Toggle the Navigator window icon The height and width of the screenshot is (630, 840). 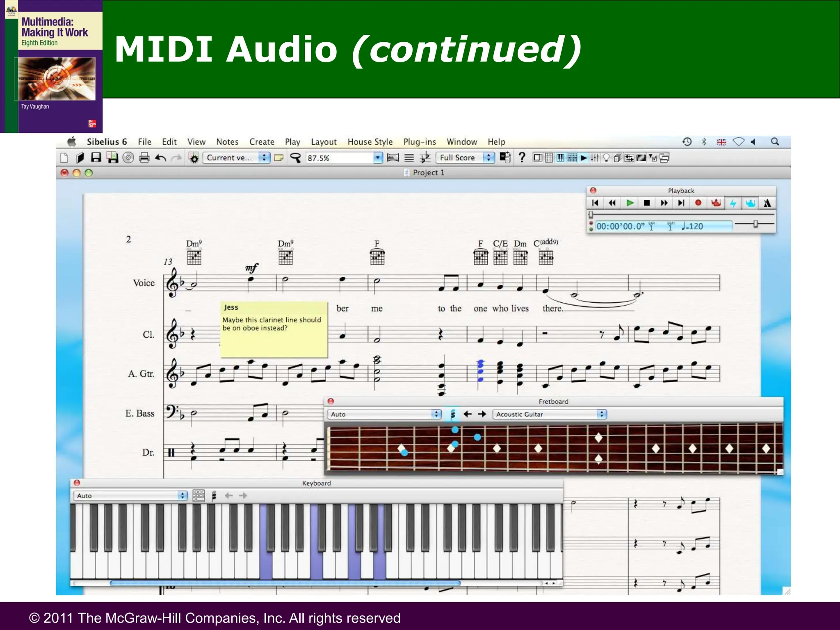click(538, 158)
